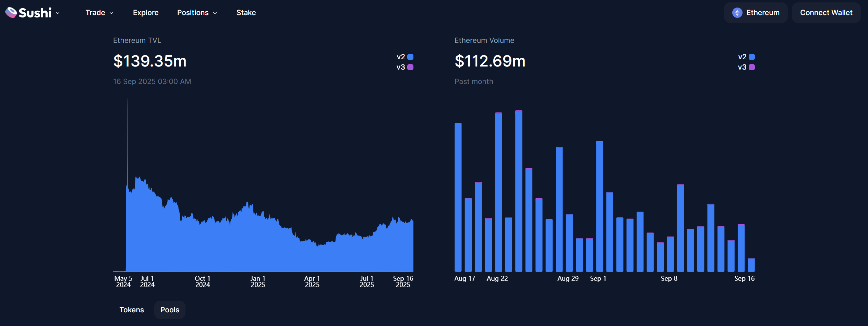Click the Sep 16 volume bar
868x326 pixels.
(x=751, y=265)
